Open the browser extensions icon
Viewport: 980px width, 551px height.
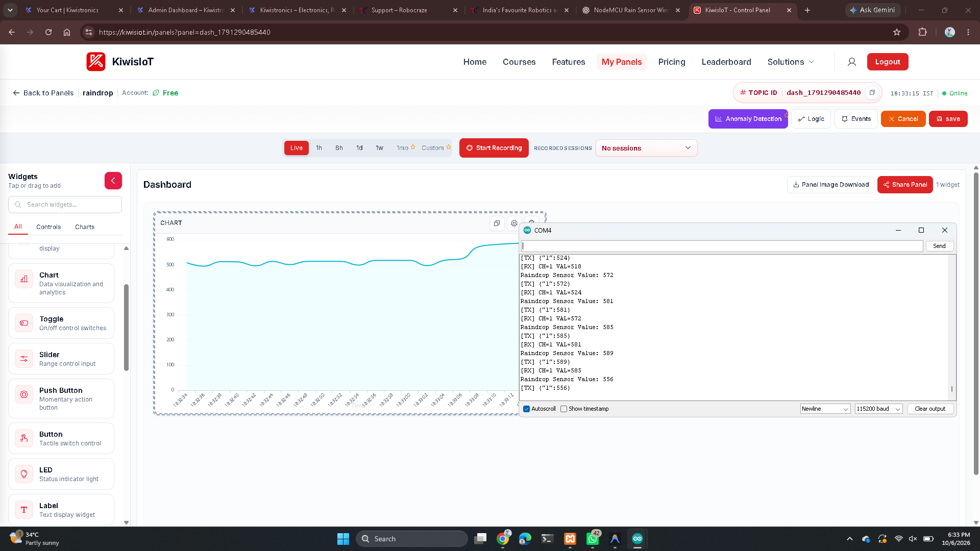(922, 32)
